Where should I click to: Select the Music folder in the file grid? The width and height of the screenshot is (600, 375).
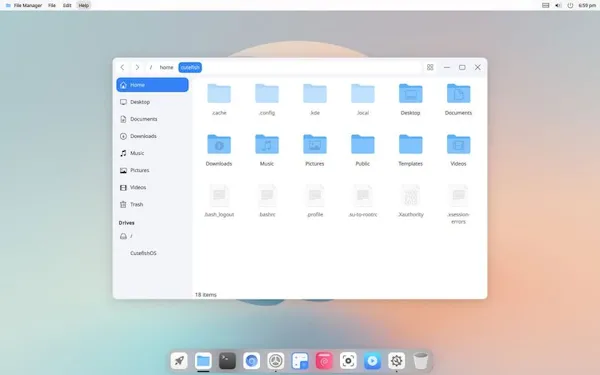click(267, 144)
